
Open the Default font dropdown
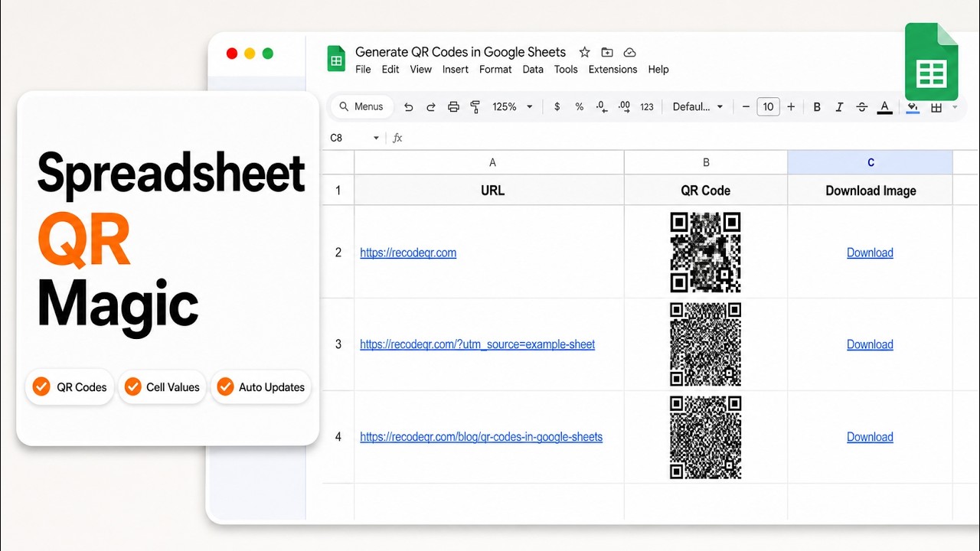tap(698, 107)
